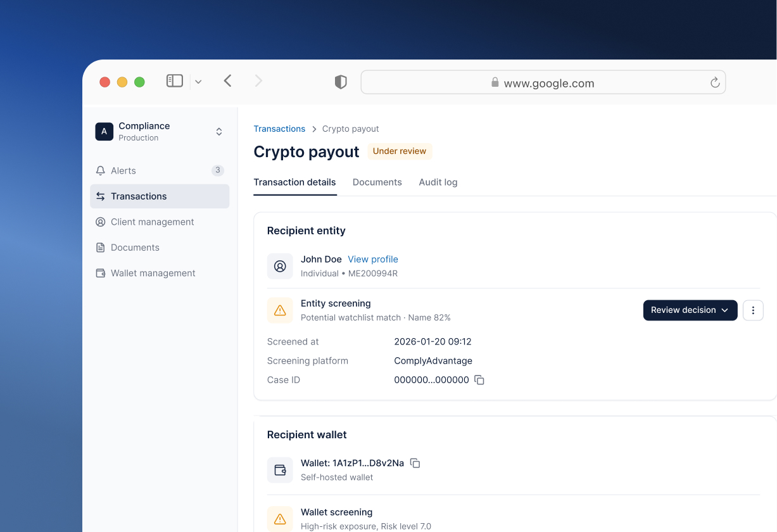The image size is (777, 532).
Task: Select Transactions in the sidebar
Action: (x=160, y=196)
